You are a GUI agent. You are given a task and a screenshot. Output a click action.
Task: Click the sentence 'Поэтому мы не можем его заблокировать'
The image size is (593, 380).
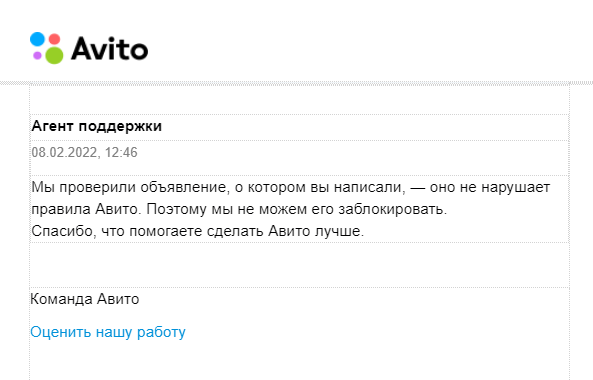[x=297, y=209]
